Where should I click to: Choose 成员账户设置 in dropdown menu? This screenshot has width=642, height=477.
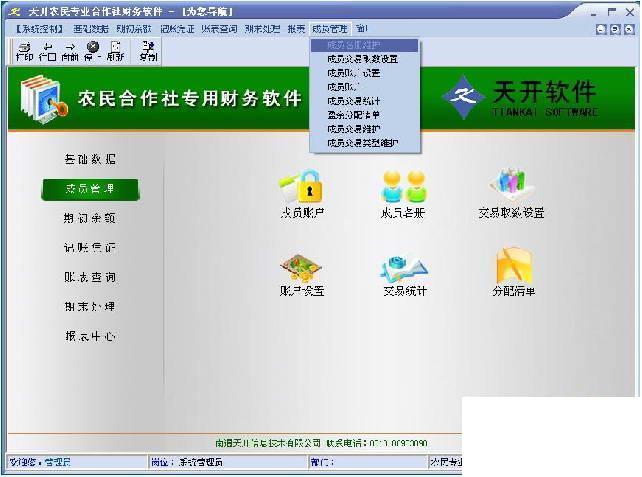(364, 73)
